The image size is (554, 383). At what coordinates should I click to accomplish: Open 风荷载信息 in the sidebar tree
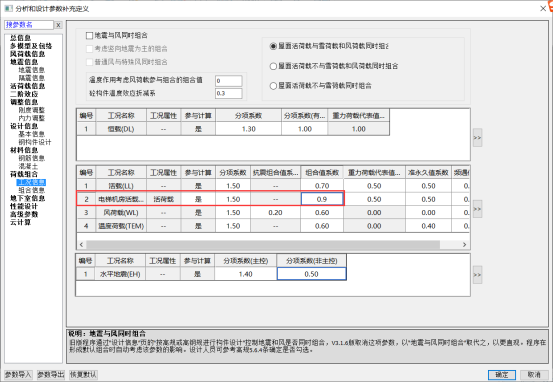click(x=27, y=54)
